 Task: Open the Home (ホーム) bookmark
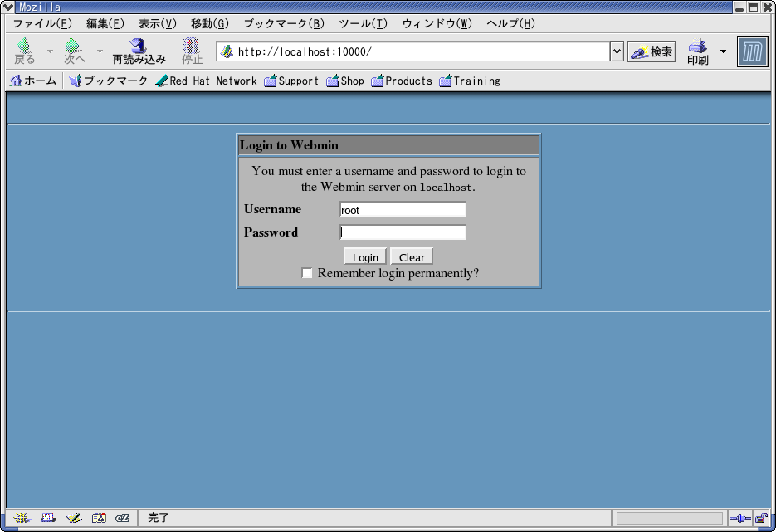coord(32,81)
